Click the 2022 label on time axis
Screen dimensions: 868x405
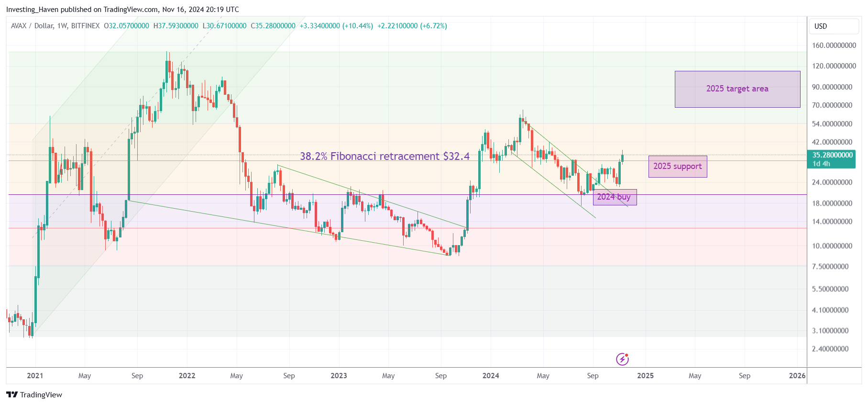187,376
